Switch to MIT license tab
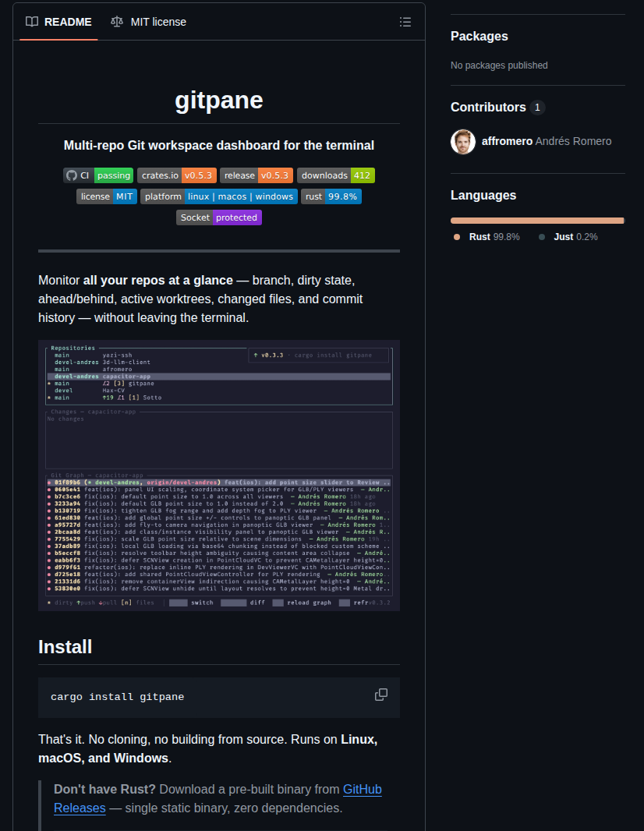Viewport: 644px width, 831px height. pyautogui.click(x=148, y=22)
